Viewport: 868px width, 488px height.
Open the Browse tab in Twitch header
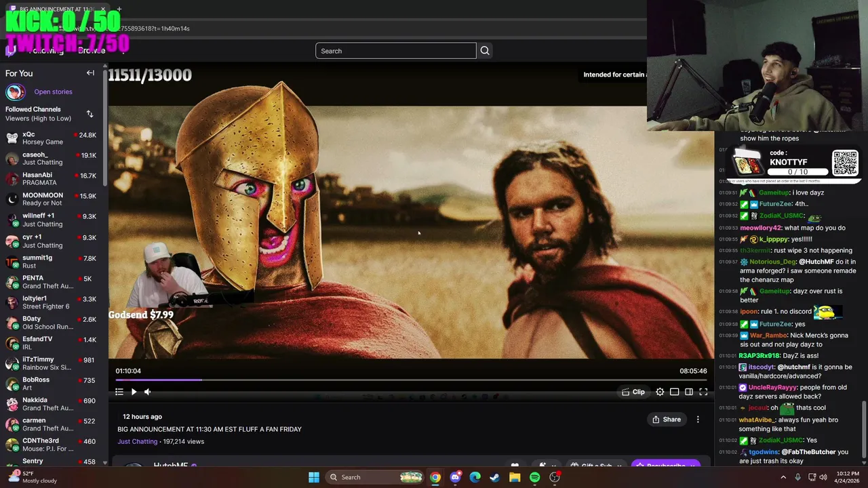click(x=92, y=51)
